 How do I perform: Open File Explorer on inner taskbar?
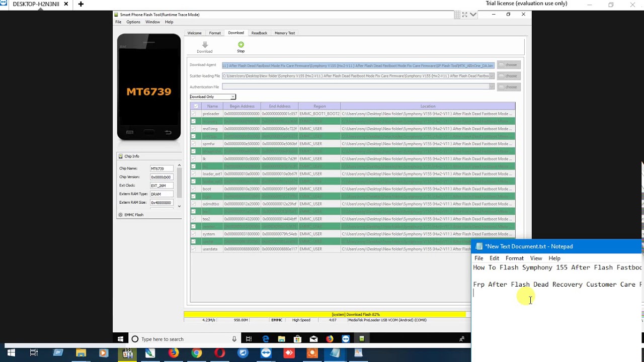[x=282, y=339]
